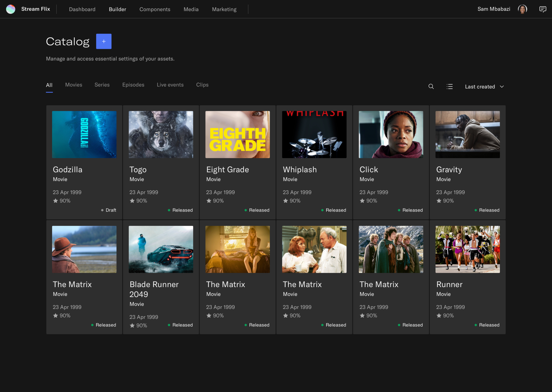Image resolution: width=552 pixels, height=392 pixels.
Task: Click the chevron beside Last created
Action: [x=502, y=87]
